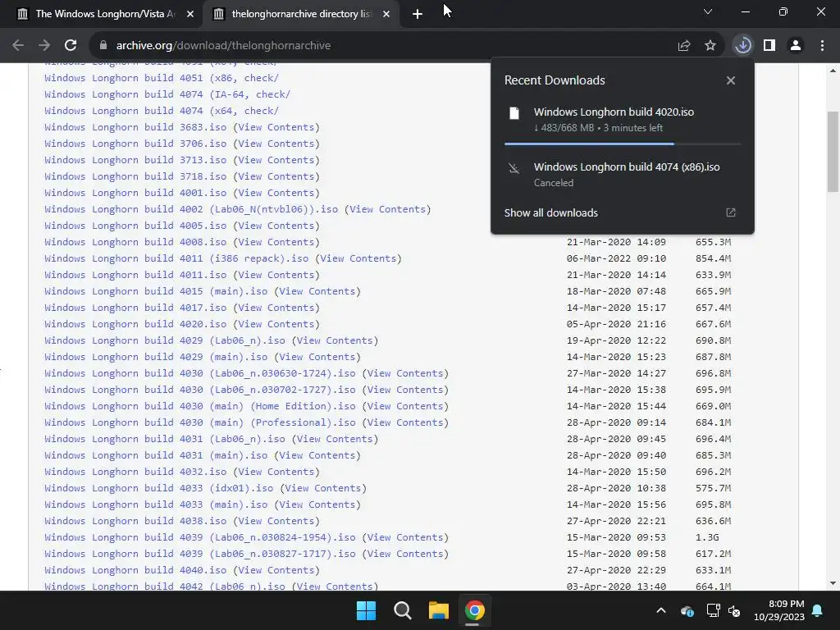Open the network tray icon

coord(713,610)
